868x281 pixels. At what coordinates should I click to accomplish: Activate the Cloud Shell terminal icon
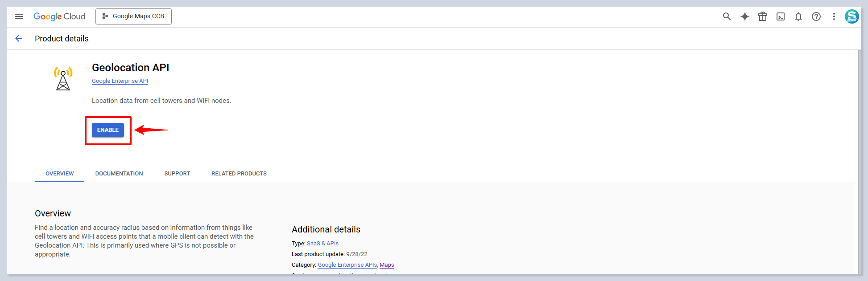click(x=780, y=16)
